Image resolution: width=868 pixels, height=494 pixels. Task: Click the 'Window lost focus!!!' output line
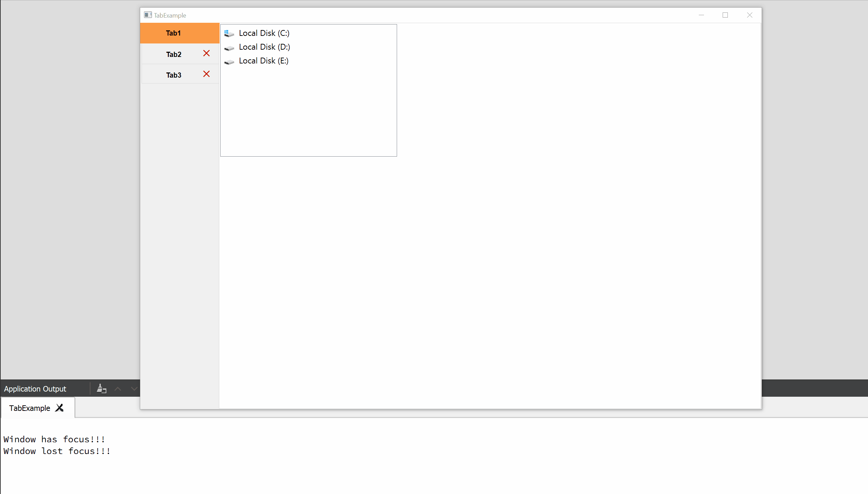click(x=57, y=451)
